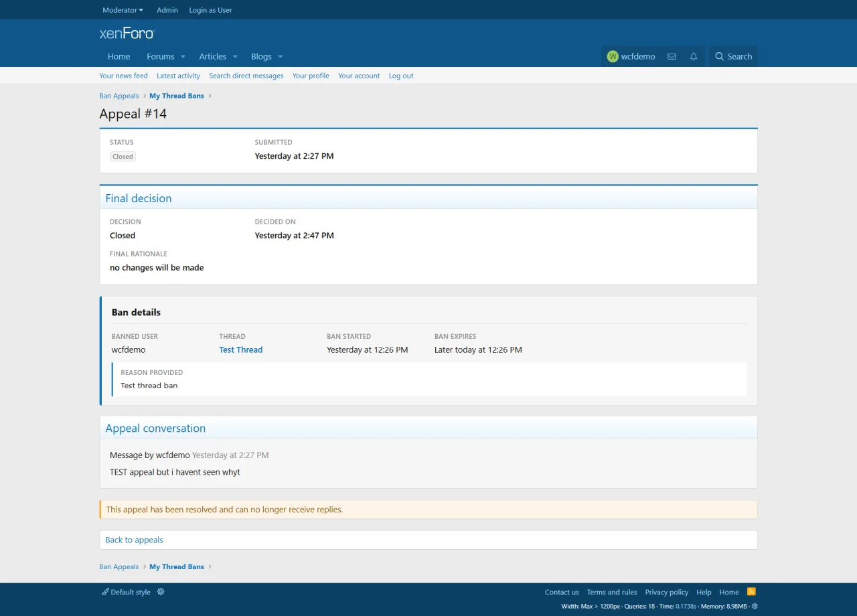This screenshot has height=616, width=857.
Task: Click the wcfdemo username in navigation
Action: tap(638, 57)
